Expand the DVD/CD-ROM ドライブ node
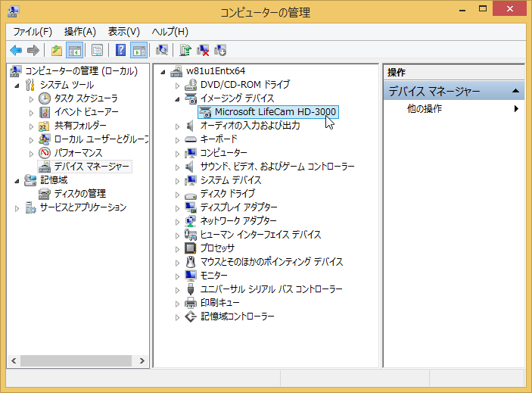The height and width of the screenshot is (393, 532). tap(177, 86)
